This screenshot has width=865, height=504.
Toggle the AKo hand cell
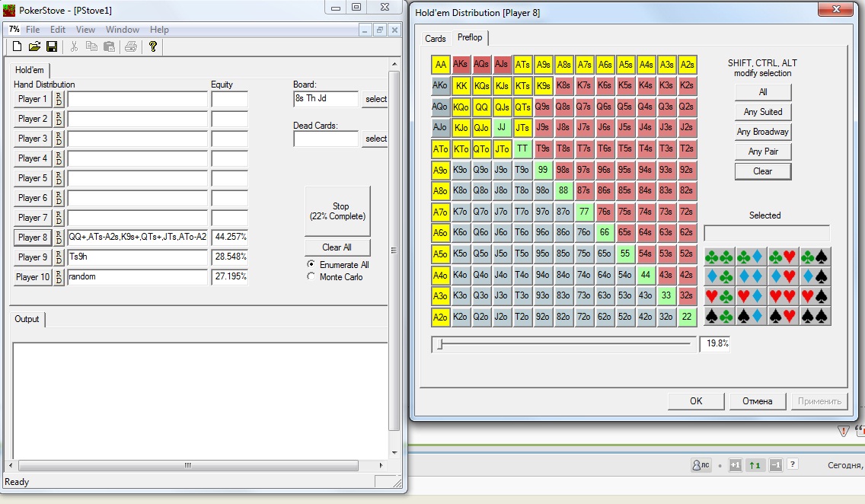coord(440,85)
